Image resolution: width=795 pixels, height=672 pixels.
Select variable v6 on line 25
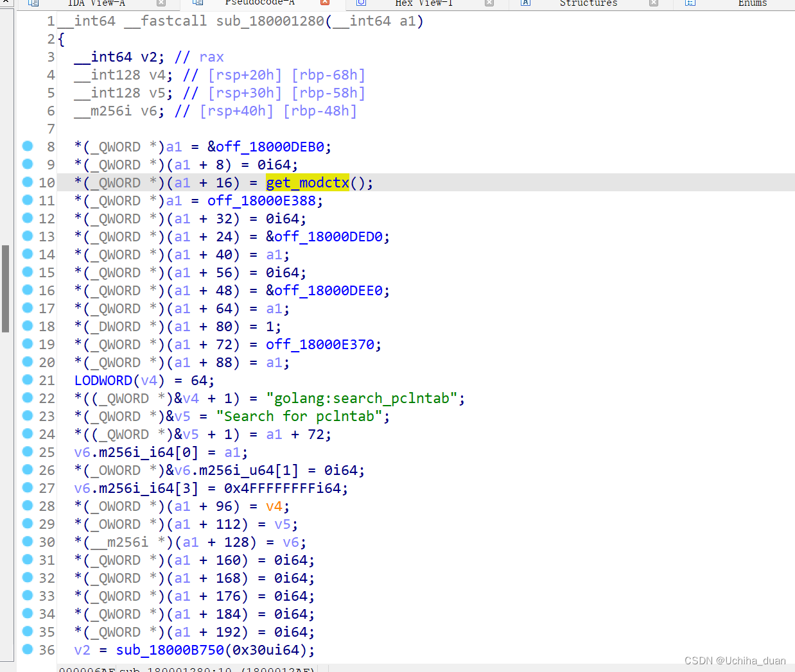coord(82,452)
